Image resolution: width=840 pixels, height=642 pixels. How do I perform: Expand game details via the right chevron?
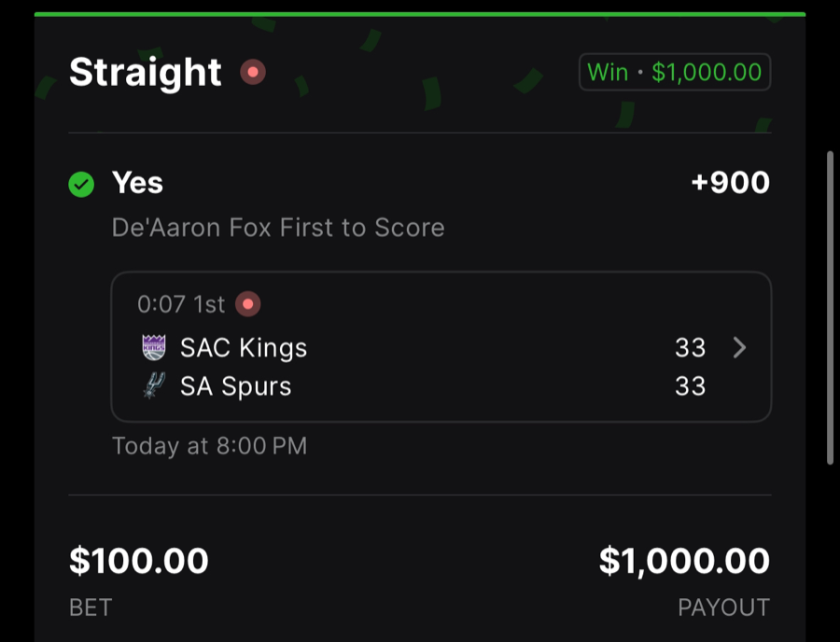(739, 347)
